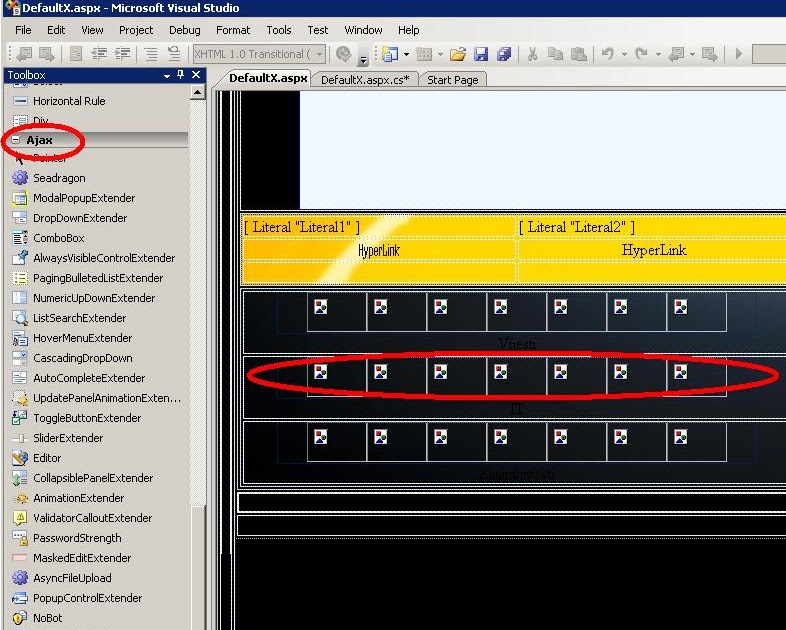Screen dimensions: 786x630
Task: Click the HyperLink under Literal1
Action: tap(379, 250)
